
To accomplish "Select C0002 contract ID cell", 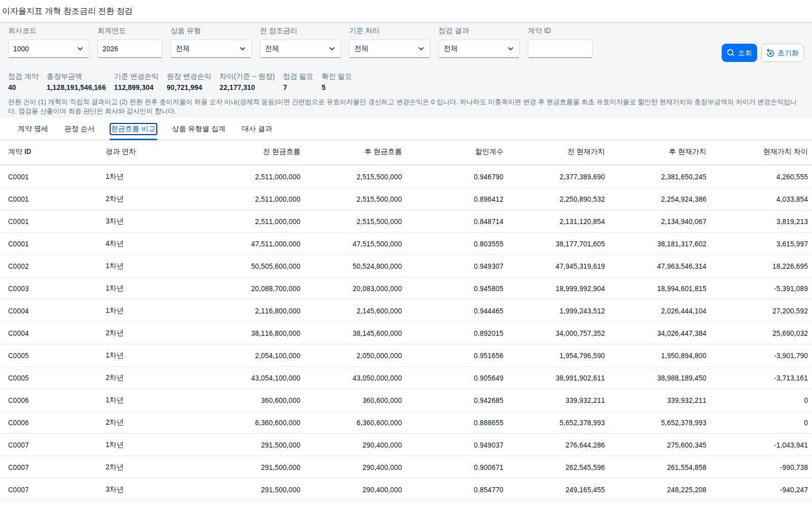I will pyautogui.click(x=19, y=266).
